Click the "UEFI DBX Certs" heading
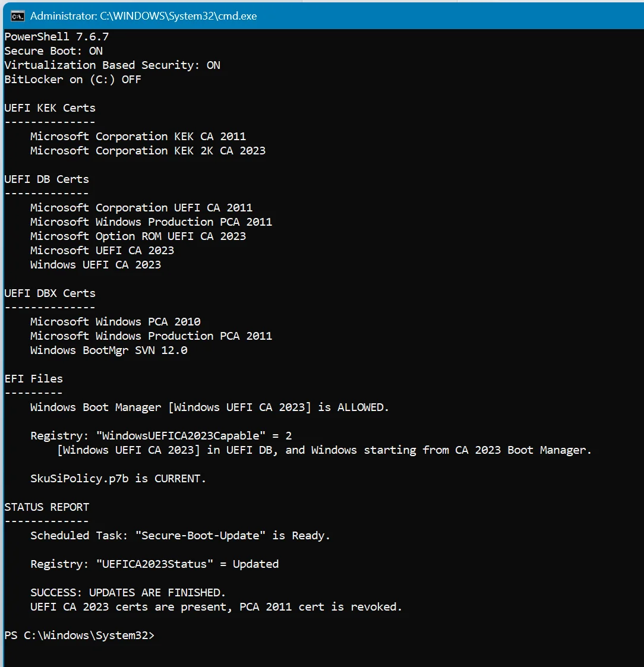The width and height of the screenshot is (644, 667). click(50, 293)
